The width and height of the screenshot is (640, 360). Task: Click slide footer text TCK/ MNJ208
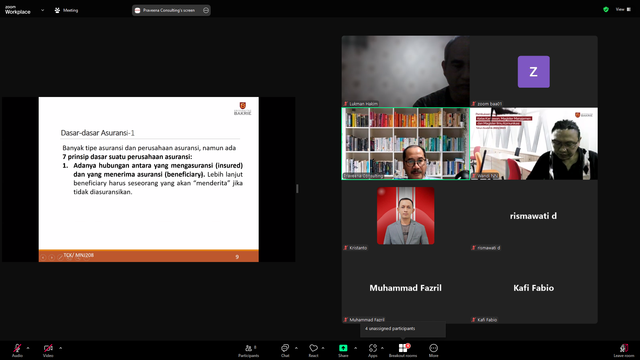pyautogui.click(x=79, y=255)
